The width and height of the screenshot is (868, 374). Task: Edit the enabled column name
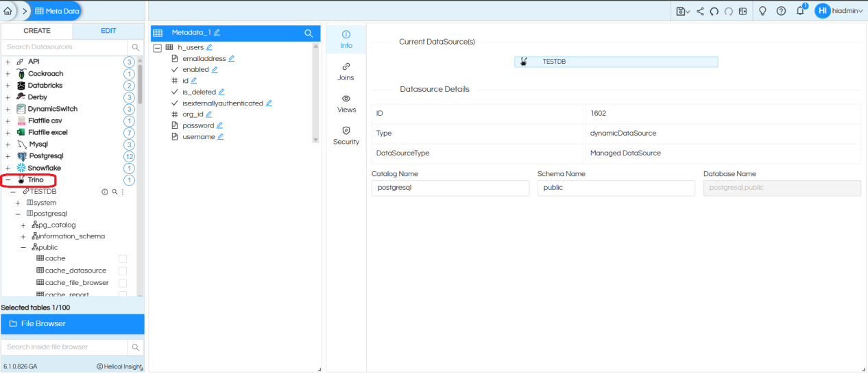click(215, 70)
